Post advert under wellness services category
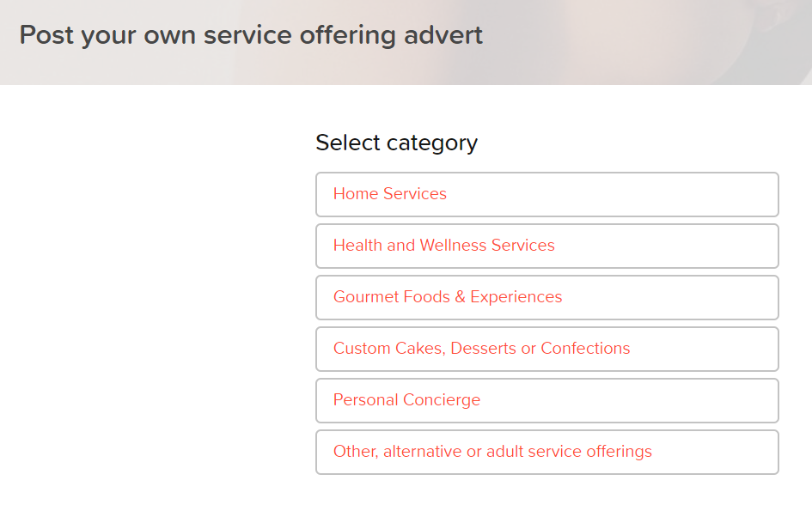The height and width of the screenshot is (517, 812). point(546,246)
